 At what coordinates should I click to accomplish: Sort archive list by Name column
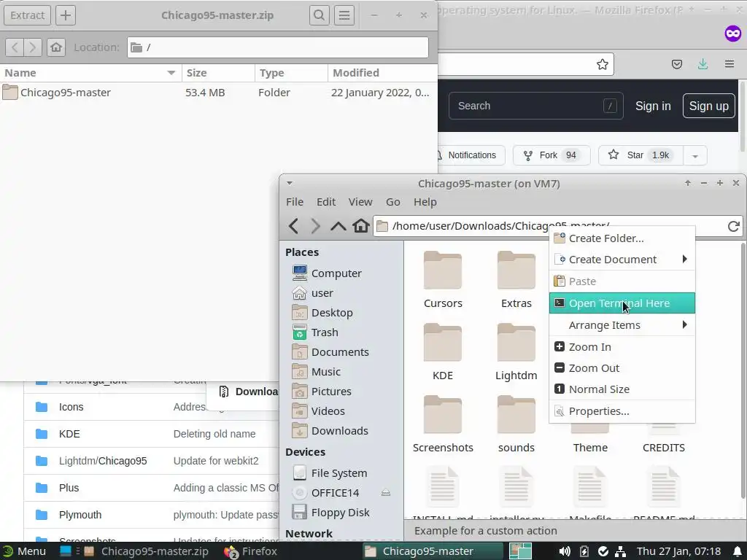pyautogui.click(x=90, y=73)
